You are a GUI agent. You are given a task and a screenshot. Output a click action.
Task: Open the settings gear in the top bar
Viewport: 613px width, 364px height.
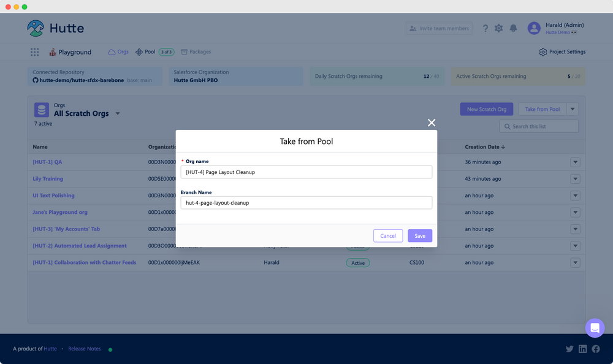(499, 28)
